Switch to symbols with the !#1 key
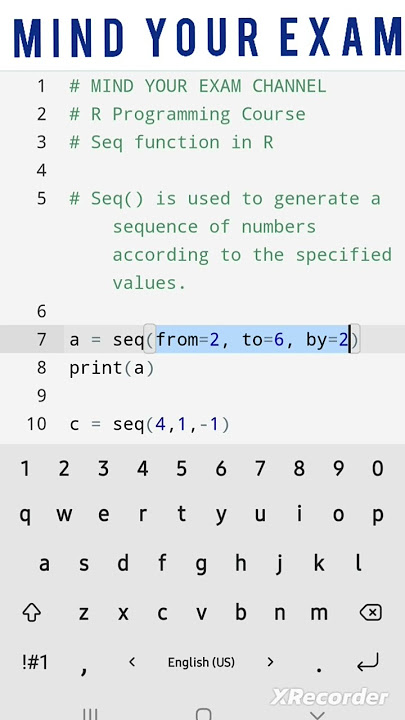This screenshot has width=405, height=720. 35,662
